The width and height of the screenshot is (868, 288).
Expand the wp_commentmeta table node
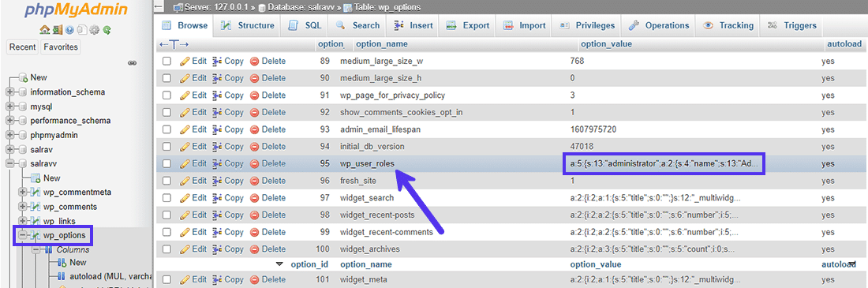23,193
